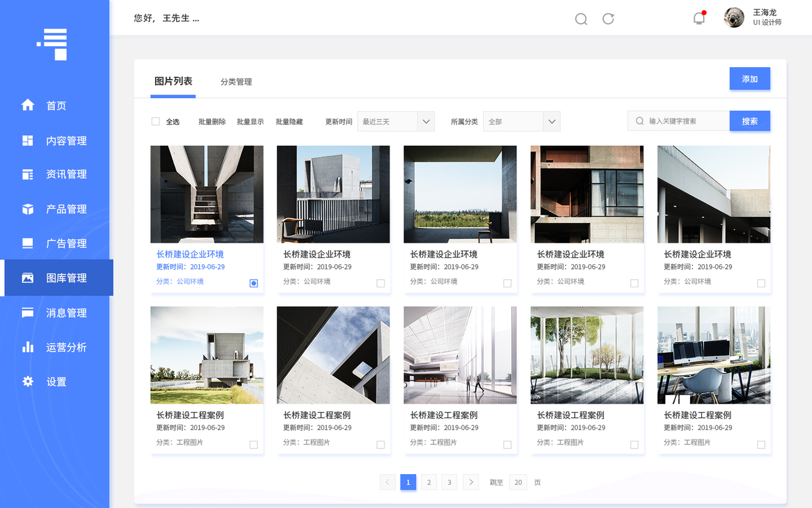Click the grid icon beside 内容管理

click(28, 140)
